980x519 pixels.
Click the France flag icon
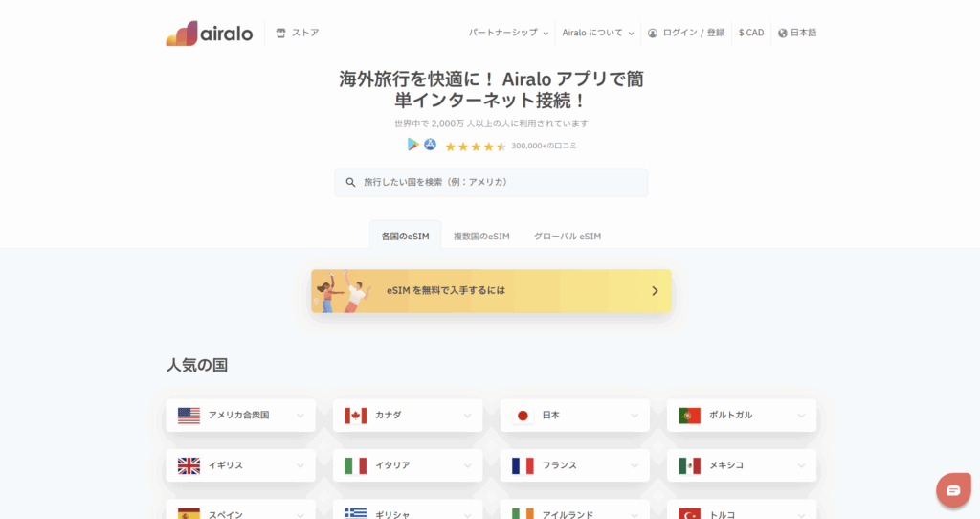tap(523, 465)
